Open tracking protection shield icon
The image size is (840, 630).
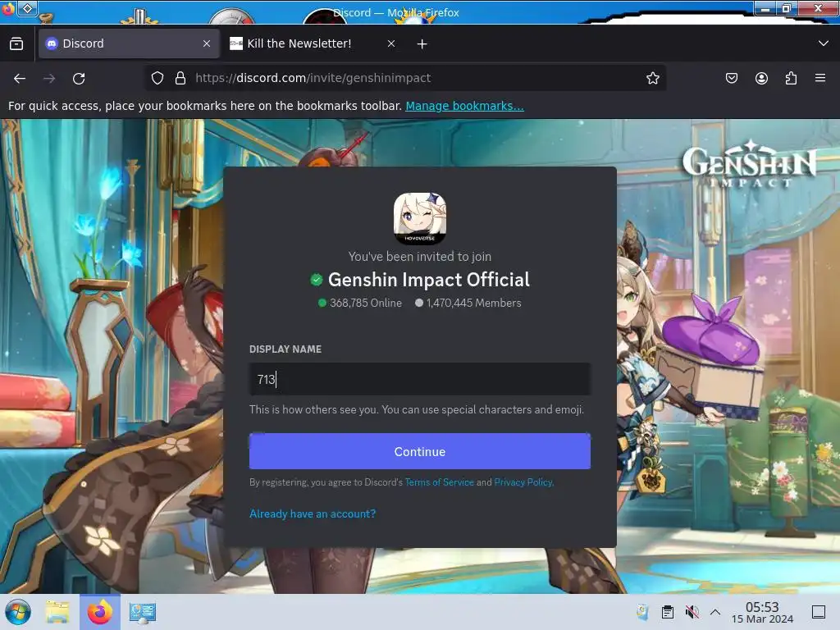[157, 78]
